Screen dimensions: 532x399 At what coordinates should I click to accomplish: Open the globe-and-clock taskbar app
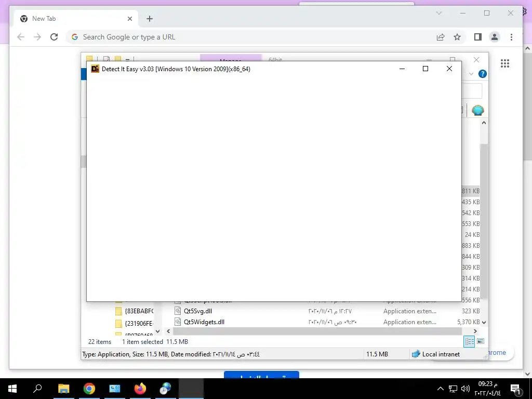(x=166, y=389)
